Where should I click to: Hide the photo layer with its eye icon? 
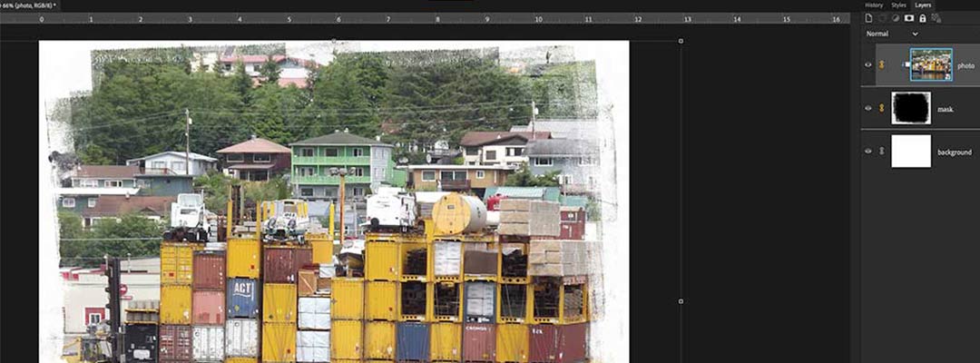coord(868,64)
